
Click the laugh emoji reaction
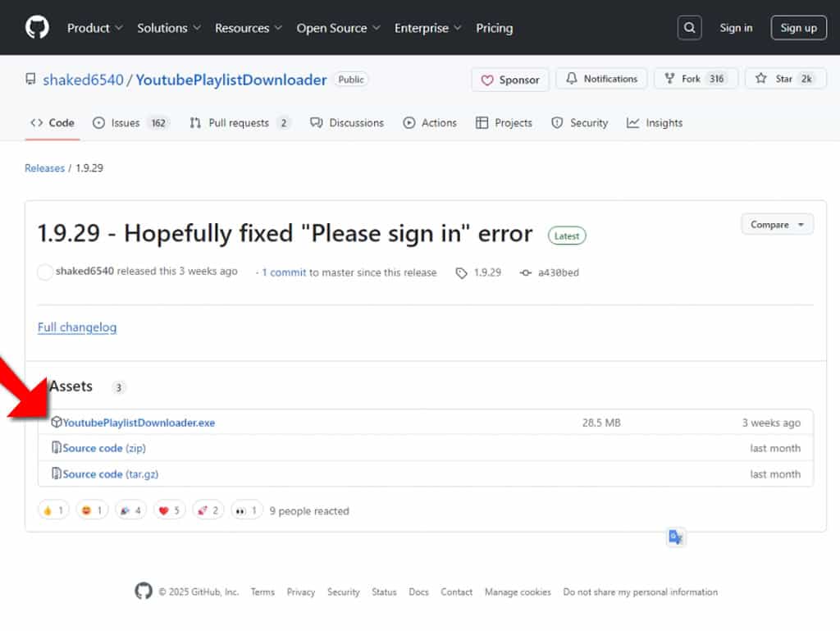[x=92, y=510]
